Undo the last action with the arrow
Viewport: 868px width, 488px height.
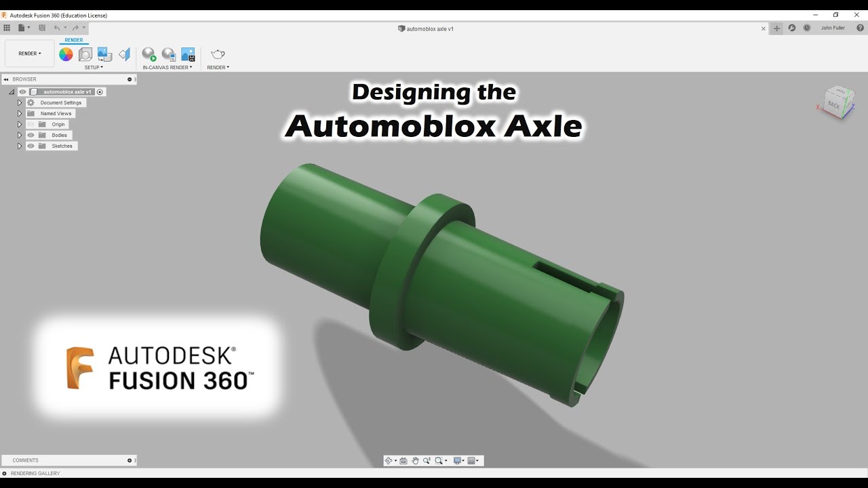click(57, 28)
